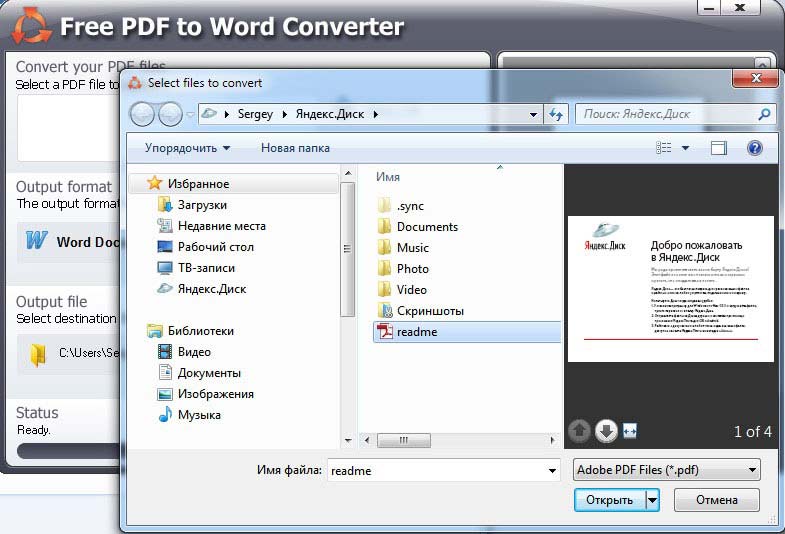Click navigation pane scroll up arrow
Viewport: 785px width, 534px height.
(x=348, y=174)
